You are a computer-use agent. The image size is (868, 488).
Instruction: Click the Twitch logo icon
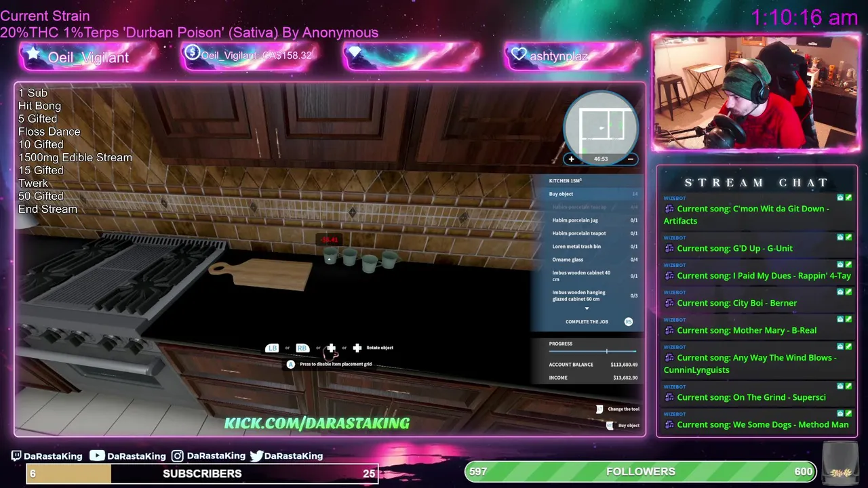16,456
